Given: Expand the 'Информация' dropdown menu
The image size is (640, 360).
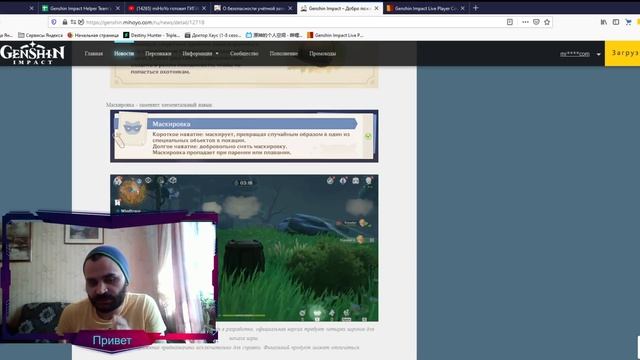Looking at the screenshot, I should [200, 53].
